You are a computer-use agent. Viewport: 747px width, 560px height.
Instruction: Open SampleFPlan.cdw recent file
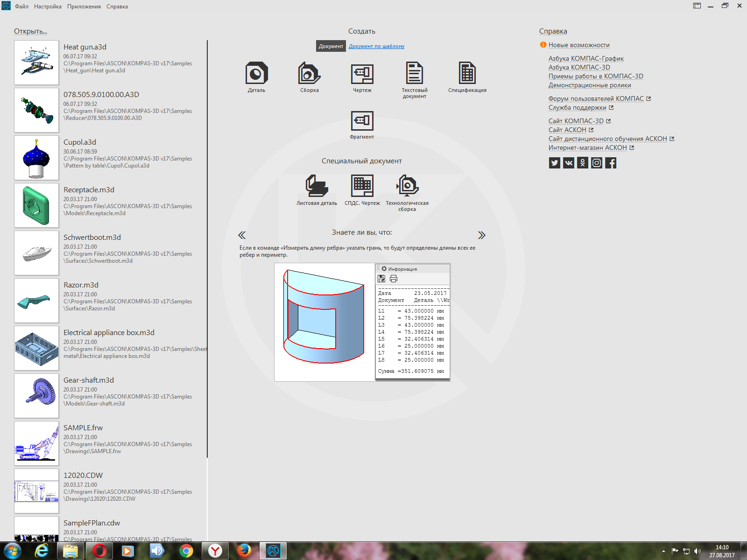pos(110,529)
